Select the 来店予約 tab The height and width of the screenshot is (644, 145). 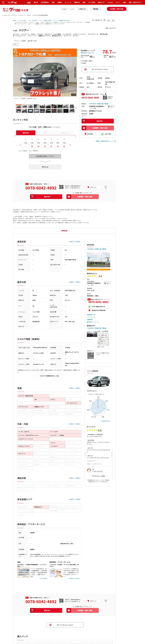[26, 133]
